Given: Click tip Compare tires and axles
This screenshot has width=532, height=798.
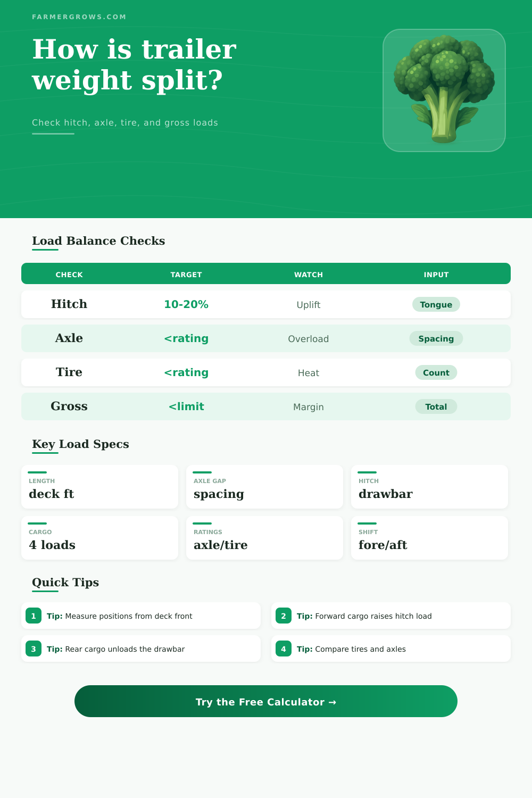Looking at the screenshot, I should pos(391,649).
